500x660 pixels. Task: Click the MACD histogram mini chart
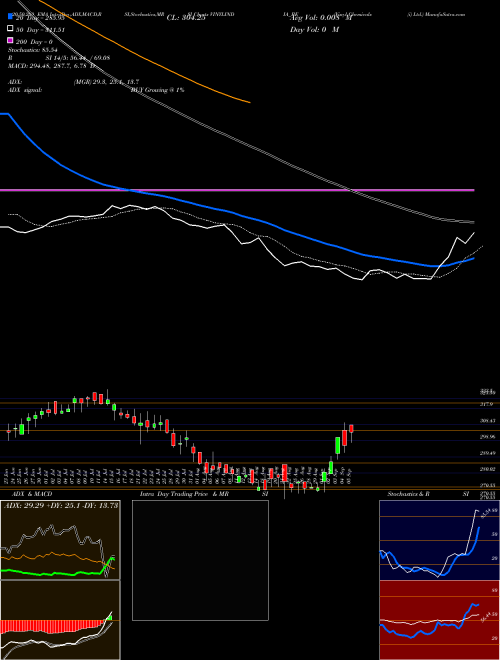point(60,620)
